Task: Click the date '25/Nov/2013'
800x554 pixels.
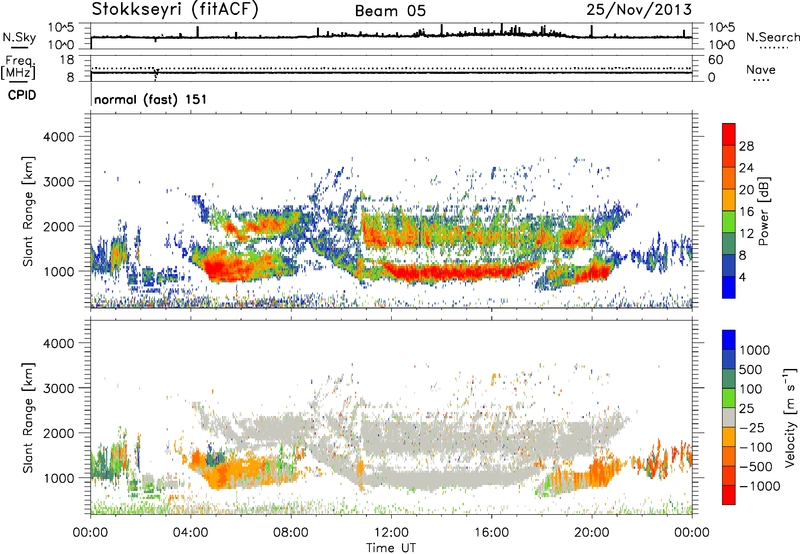Action: click(x=639, y=10)
